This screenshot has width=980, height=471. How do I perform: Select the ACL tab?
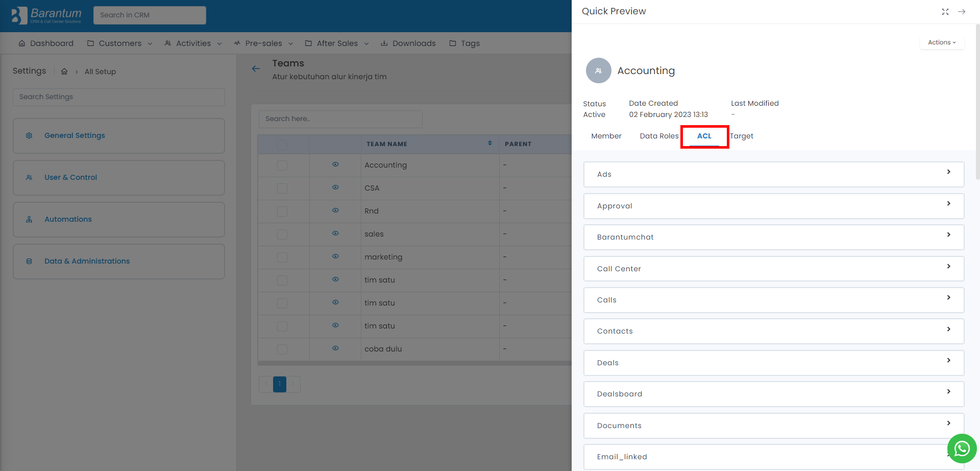click(704, 136)
